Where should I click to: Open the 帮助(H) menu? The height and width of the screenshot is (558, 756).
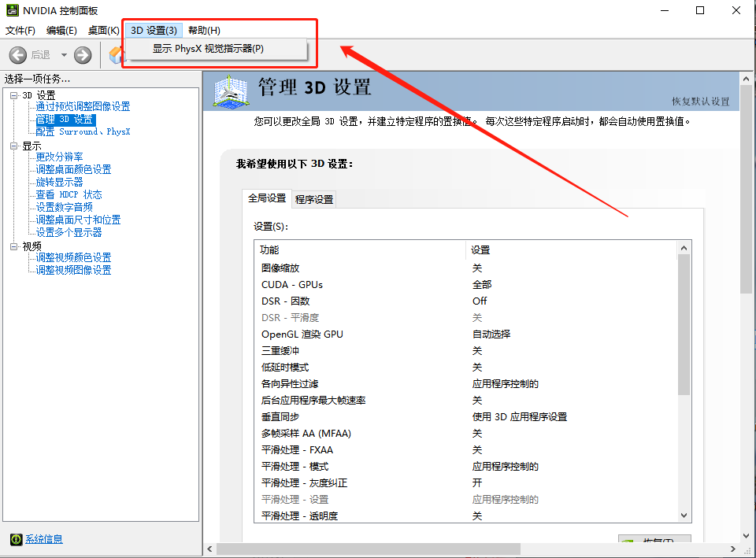[x=204, y=31]
